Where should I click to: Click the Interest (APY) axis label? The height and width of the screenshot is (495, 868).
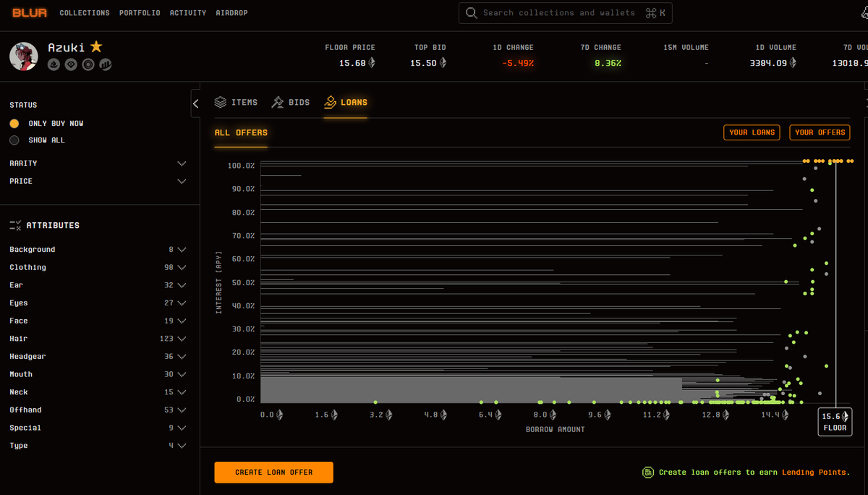(x=218, y=283)
